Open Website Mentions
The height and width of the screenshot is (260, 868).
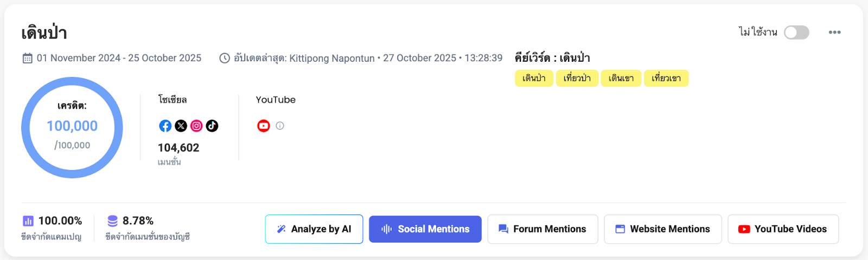click(x=662, y=229)
